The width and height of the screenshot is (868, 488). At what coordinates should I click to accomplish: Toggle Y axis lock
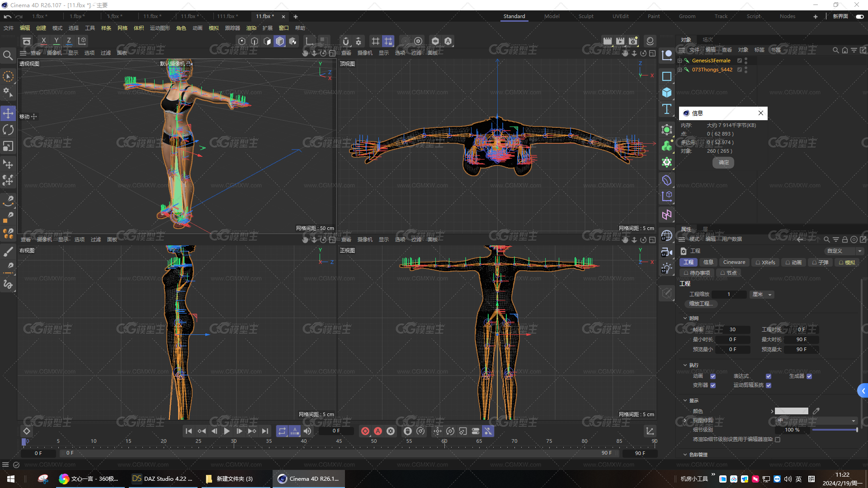point(56,41)
